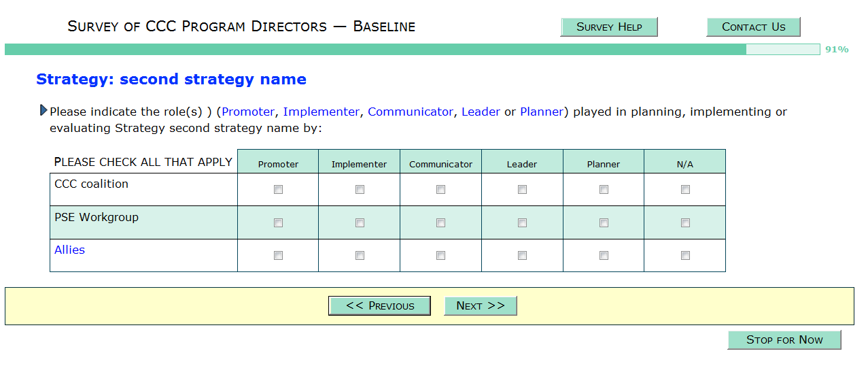
Task: Open the Communicator definition link
Action: point(410,112)
